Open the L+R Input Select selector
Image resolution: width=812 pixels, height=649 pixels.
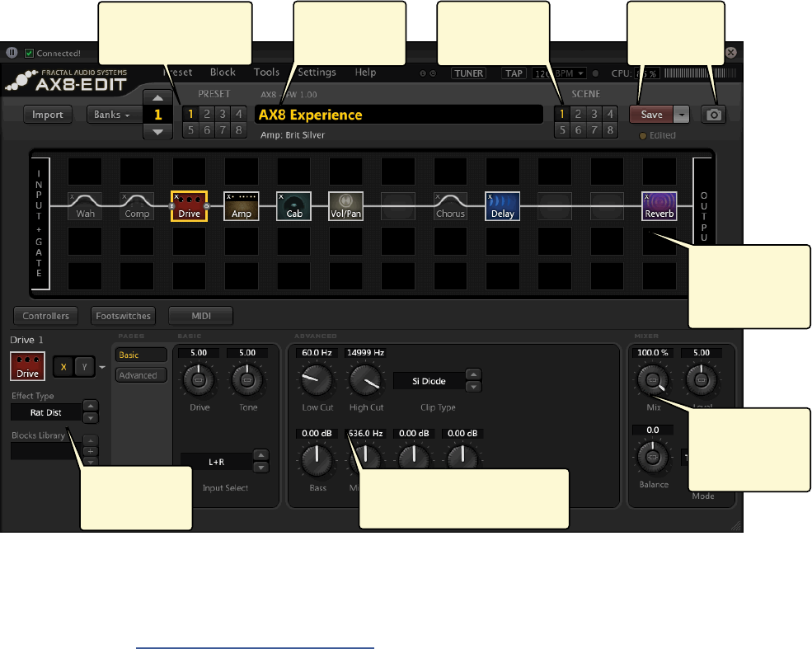[217, 462]
